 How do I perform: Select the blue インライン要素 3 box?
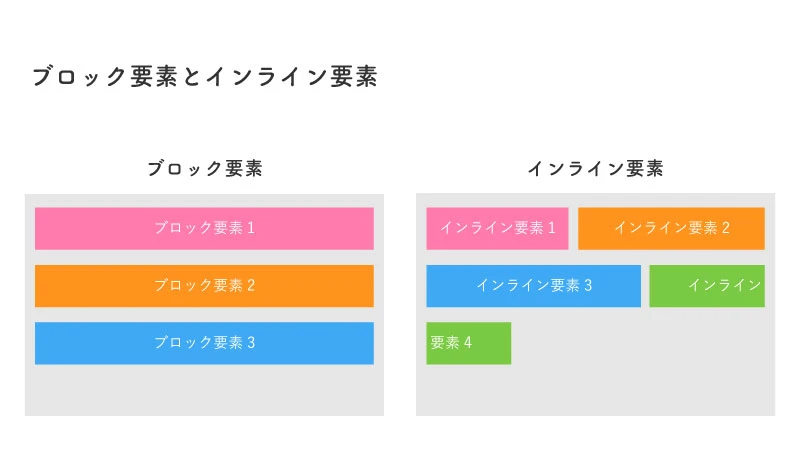[533, 286]
